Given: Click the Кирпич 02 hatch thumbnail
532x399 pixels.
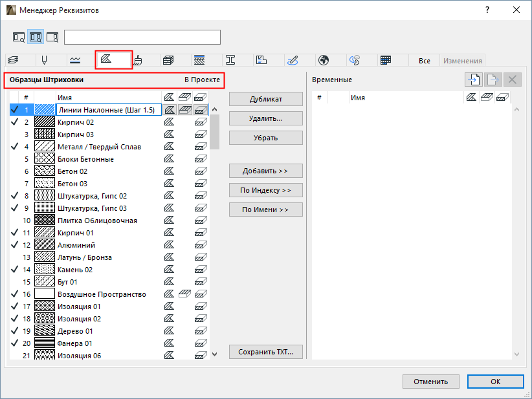Looking at the screenshot, I should (x=45, y=122).
